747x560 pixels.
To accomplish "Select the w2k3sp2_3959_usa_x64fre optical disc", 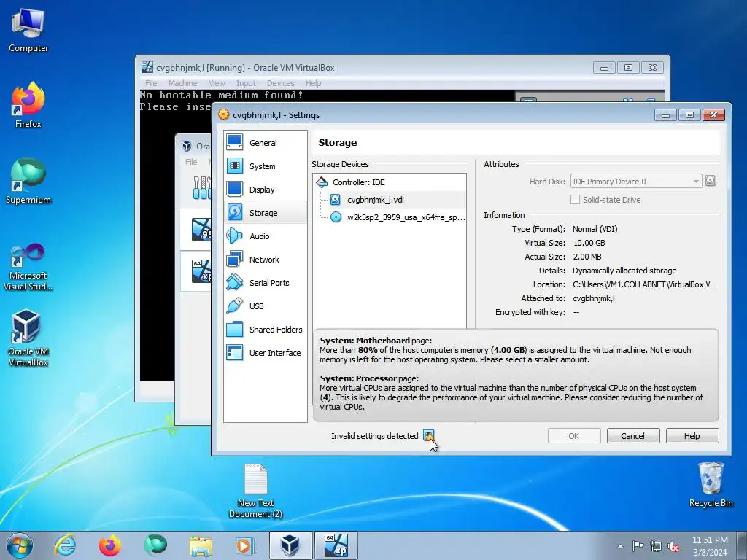I will click(390, 217).
